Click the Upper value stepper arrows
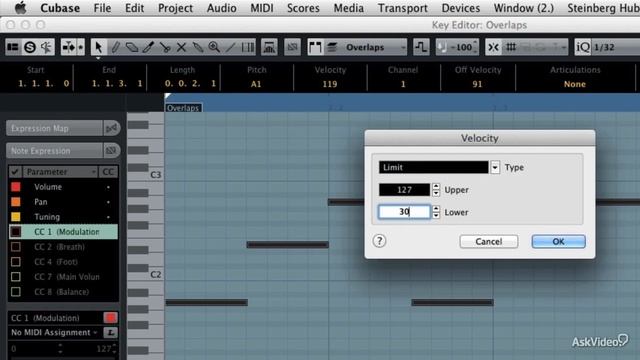Viewport: 640px width, 360px height. (436, 190)
